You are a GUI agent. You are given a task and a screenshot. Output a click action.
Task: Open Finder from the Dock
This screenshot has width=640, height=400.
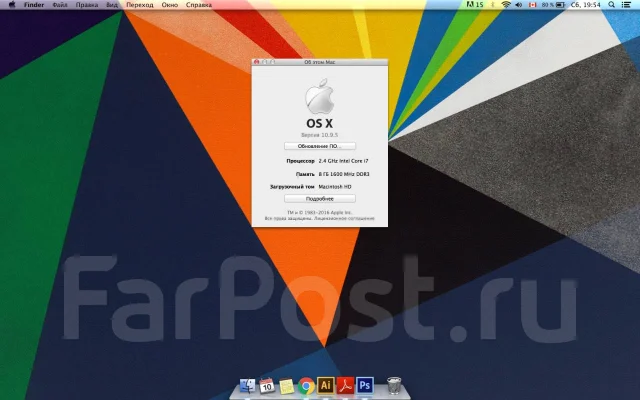(247, 385)
